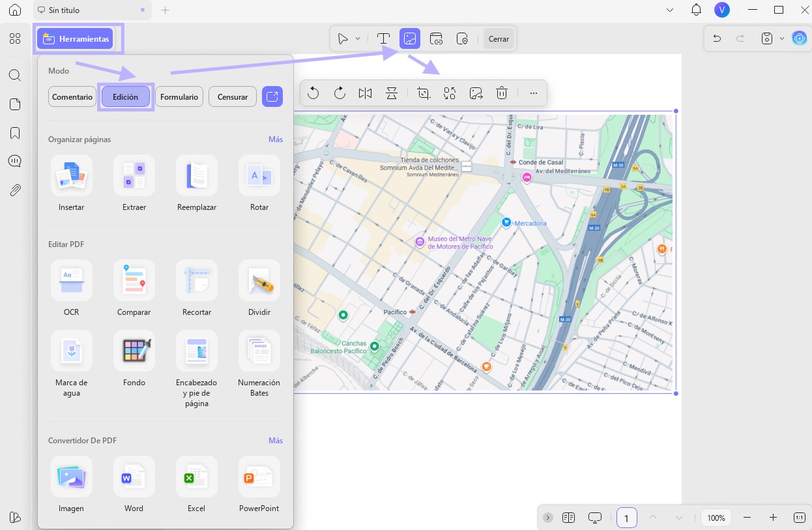Launch the OCR tool
The height and width of the screenshot is (530, 812).
click(71, 287)
